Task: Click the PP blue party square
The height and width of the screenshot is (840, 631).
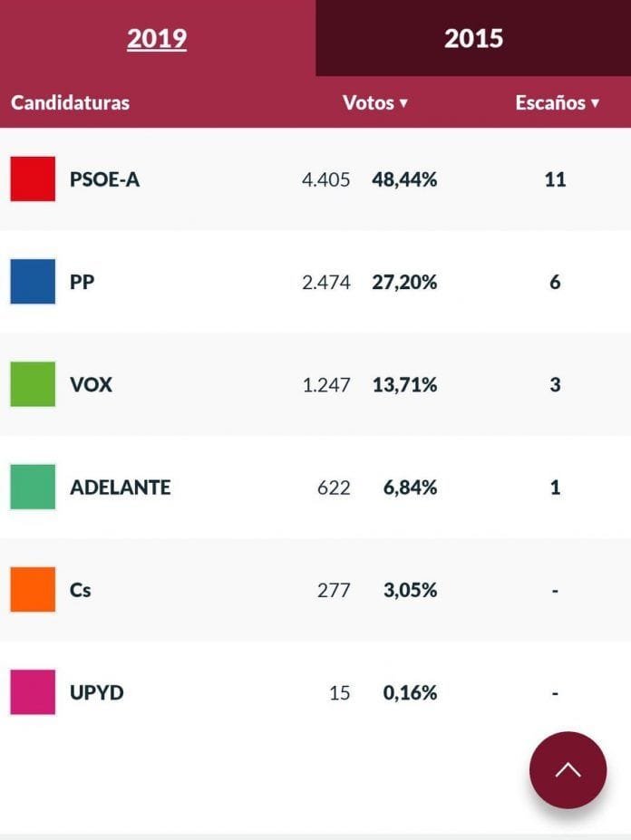Action: pos(32,282)
